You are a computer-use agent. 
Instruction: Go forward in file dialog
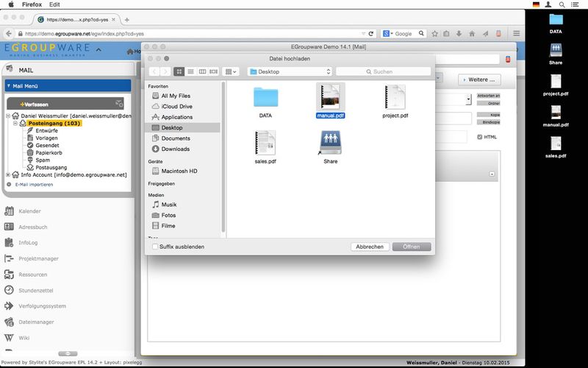tap(165, 71)
